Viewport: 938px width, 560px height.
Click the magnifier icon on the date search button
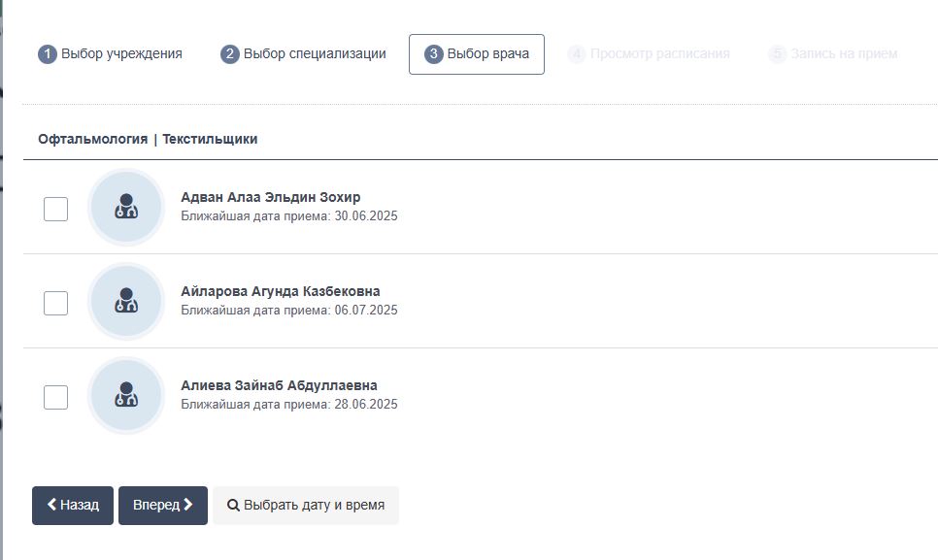233,506
